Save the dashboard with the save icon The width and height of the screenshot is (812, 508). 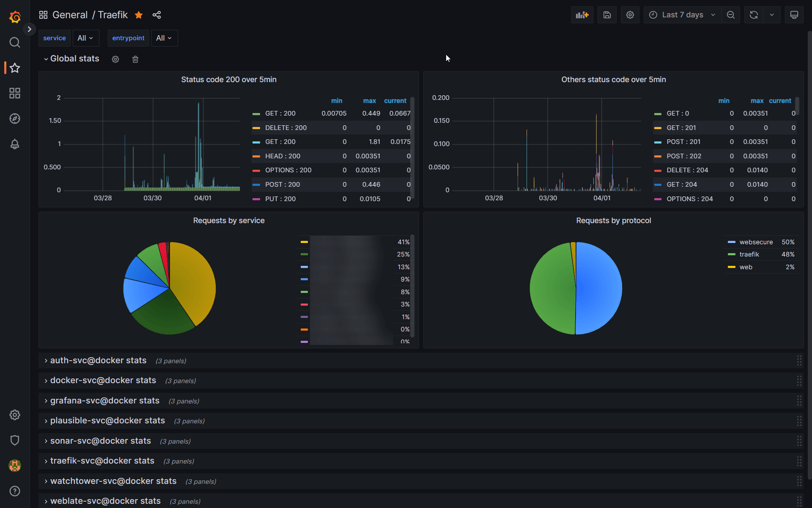tap(607, 14)
